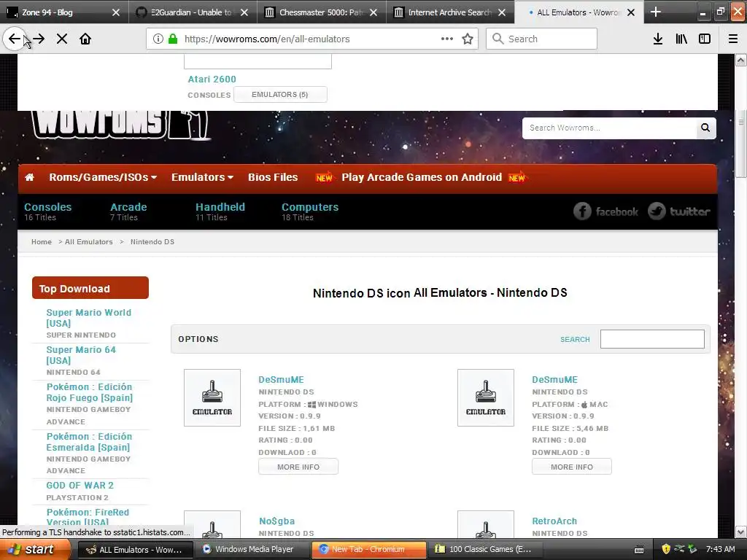The width and height of the screenshot is (747, 560).
Task: Open Pokémon Edición Esmeralda link
Action: click(89, 441)
